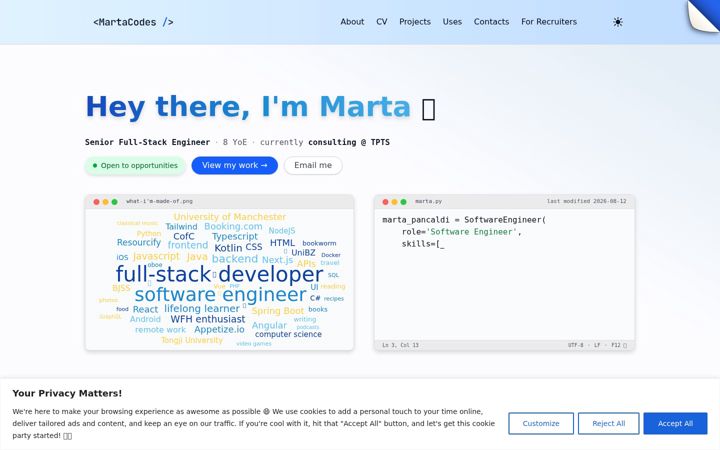Click the last modified date text
720x450 pixels.
pos(586,201)
